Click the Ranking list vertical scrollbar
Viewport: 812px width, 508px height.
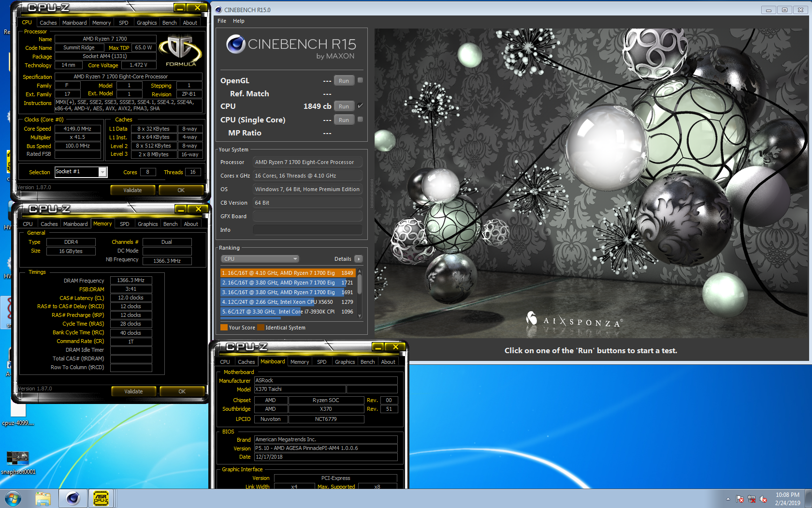point(359,293)
